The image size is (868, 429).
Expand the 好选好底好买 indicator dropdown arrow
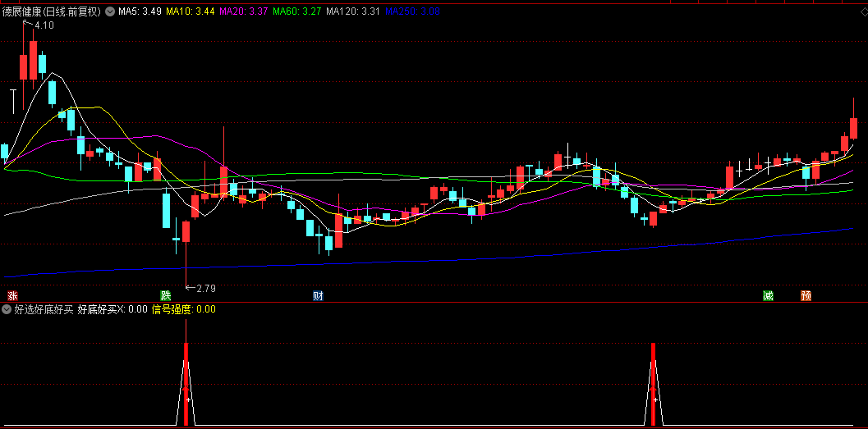7,309
